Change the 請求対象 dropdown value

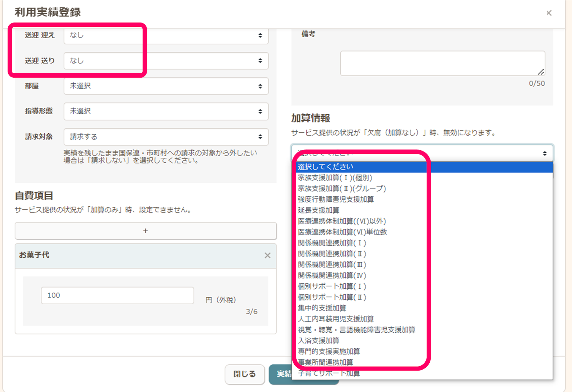tap(166, 137)
